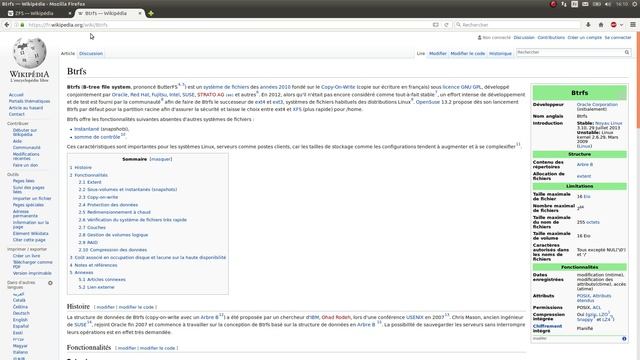Open Contributions link at top
The height and width of the screenshot is (360, 640).
point(551,38)
